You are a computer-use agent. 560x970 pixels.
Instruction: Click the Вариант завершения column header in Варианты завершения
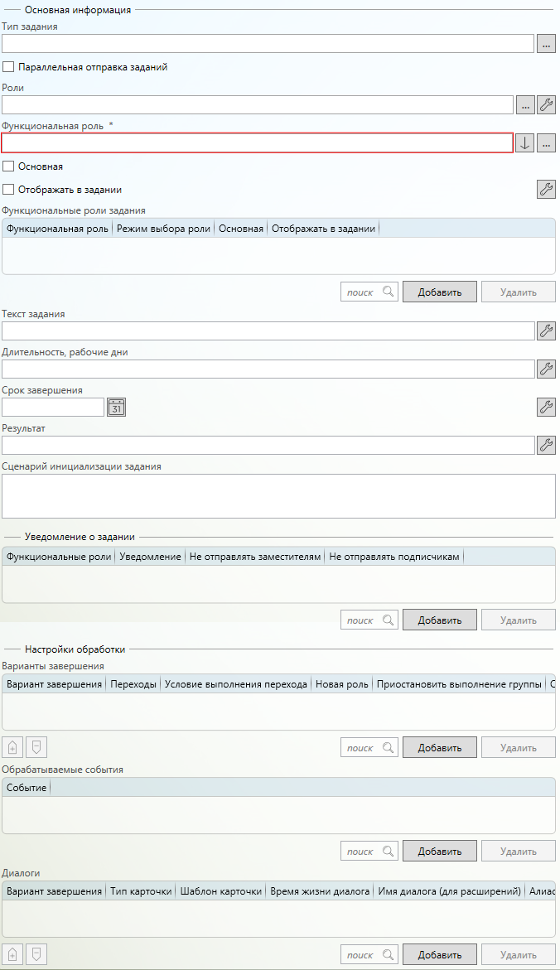(x=55, y=684)
